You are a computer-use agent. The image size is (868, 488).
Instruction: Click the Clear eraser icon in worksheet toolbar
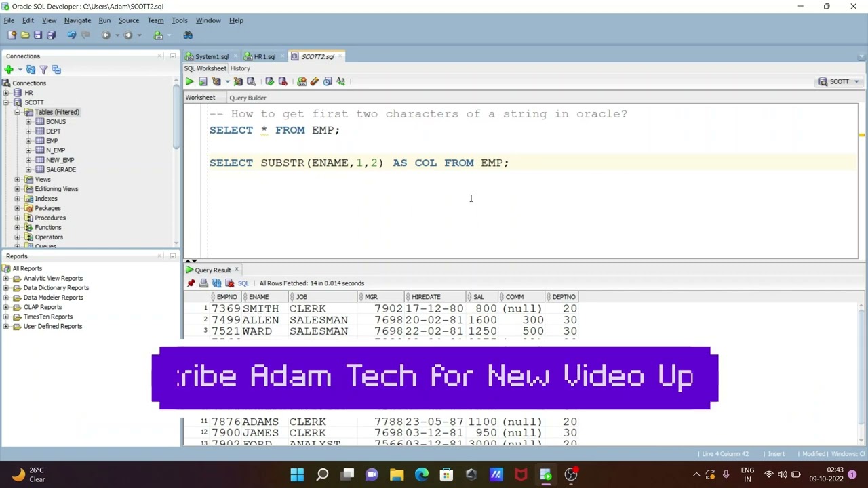coord(315,81)
